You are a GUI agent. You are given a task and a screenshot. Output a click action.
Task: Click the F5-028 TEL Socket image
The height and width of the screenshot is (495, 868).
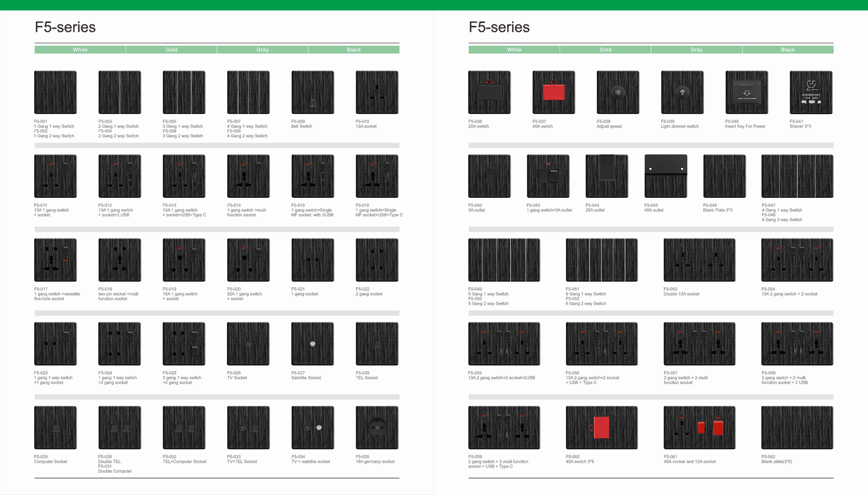point(377,344)
